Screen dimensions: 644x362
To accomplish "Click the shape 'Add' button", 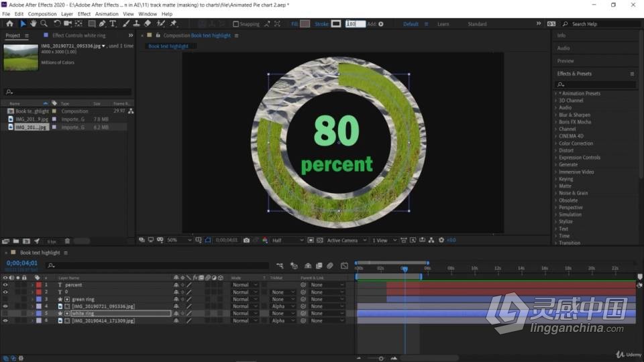I will [x=381, y=24].
